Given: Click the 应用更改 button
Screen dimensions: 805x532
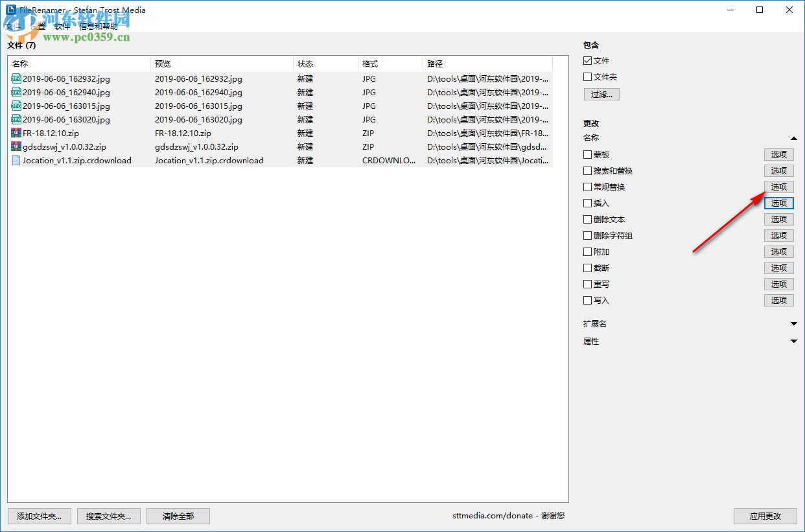Looking at the screenshot, I should (x=765, y=516).
